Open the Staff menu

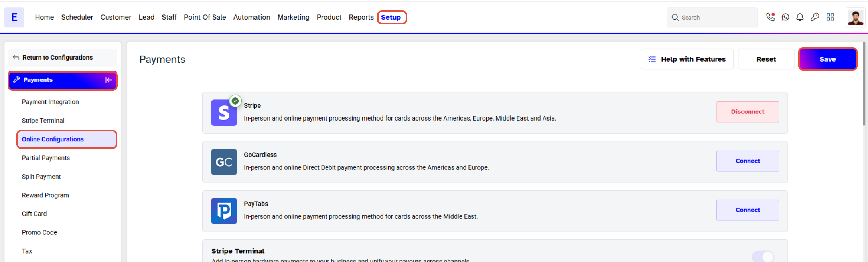click(x=169, y=17)
